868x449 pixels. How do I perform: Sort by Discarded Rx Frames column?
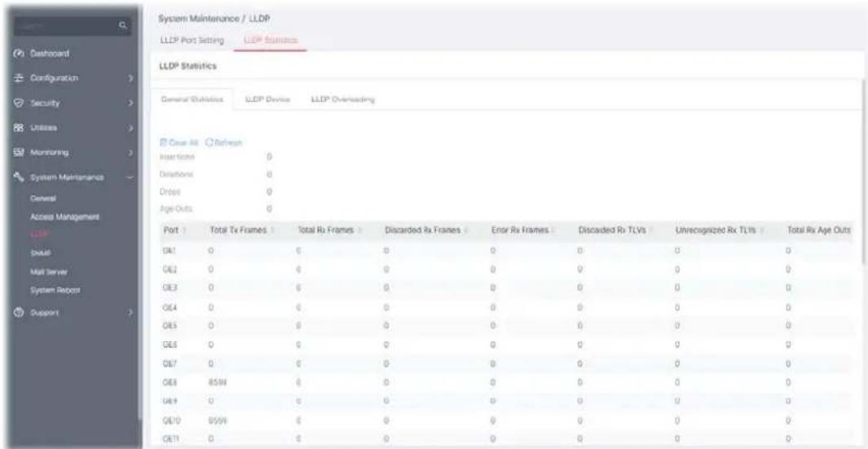click(467, 230)
